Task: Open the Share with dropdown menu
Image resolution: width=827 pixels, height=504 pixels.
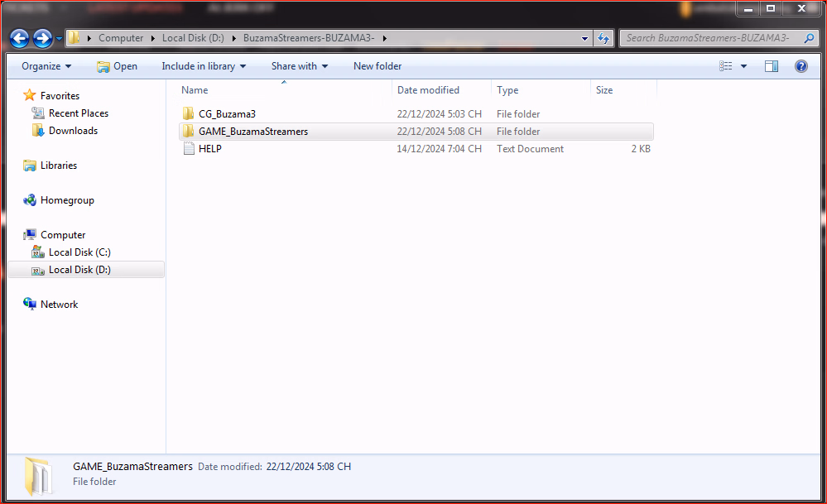Action: pos(299,66)
